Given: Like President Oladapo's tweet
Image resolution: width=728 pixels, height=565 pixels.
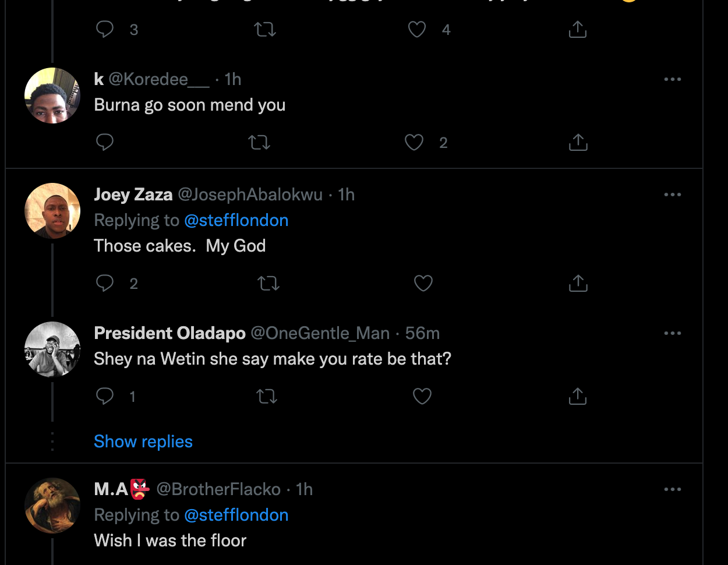Looking at the screenshot, I should click(422, 396).
